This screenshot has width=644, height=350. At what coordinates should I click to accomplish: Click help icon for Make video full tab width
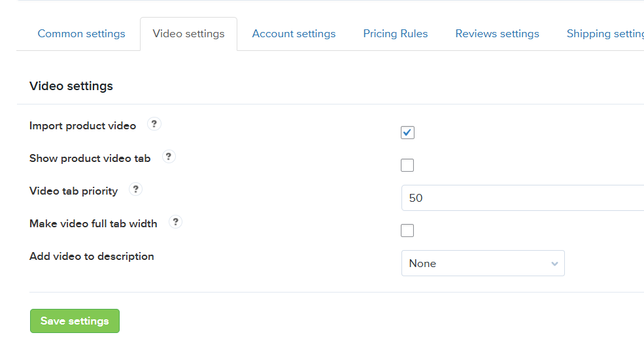[175, 223]
